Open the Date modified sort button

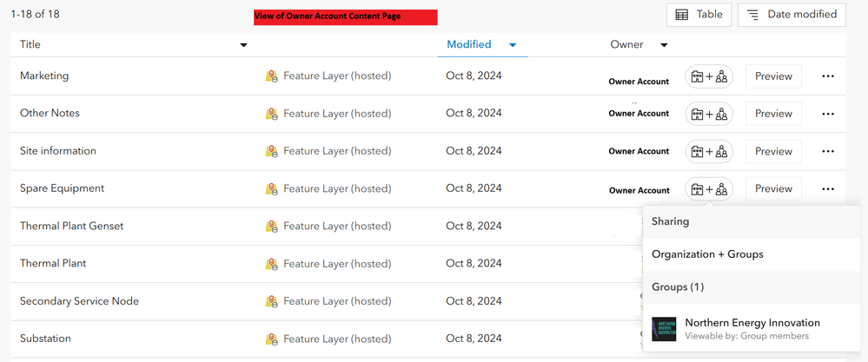[792, 15]
